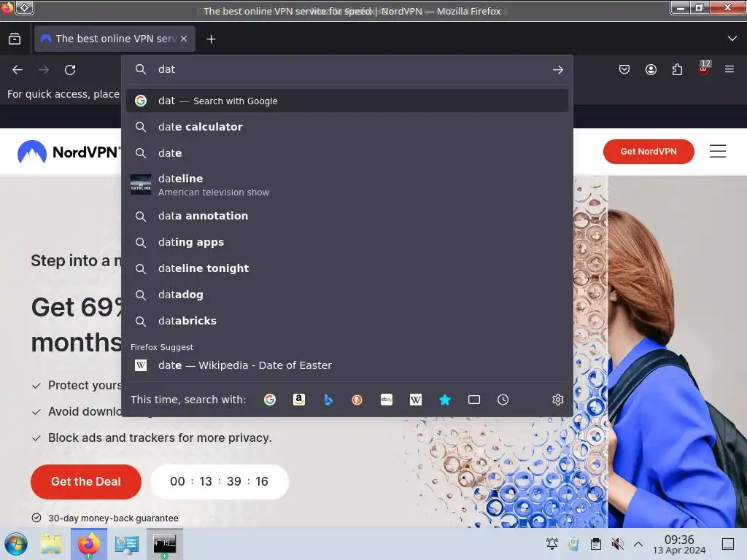Choose the 'dating apps' suggestion
The width and height of the screenshot is (747, 560).
[x=347, y=242]
